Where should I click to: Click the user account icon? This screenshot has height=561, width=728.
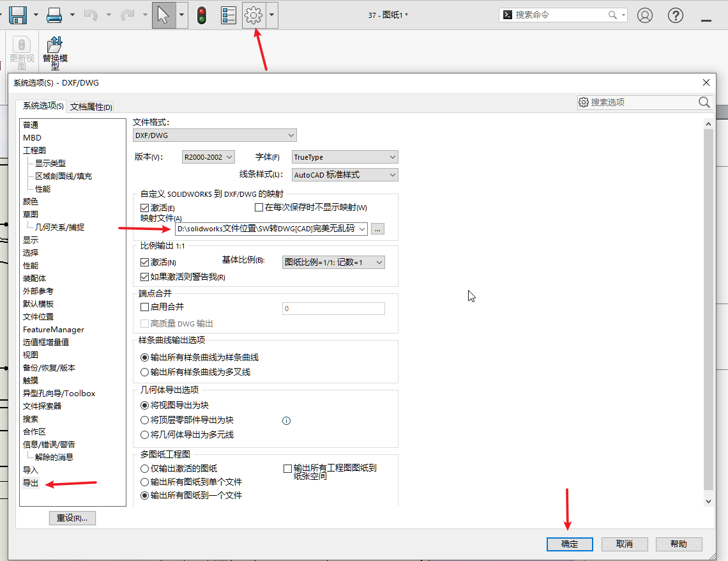click(x=644, y=15)
